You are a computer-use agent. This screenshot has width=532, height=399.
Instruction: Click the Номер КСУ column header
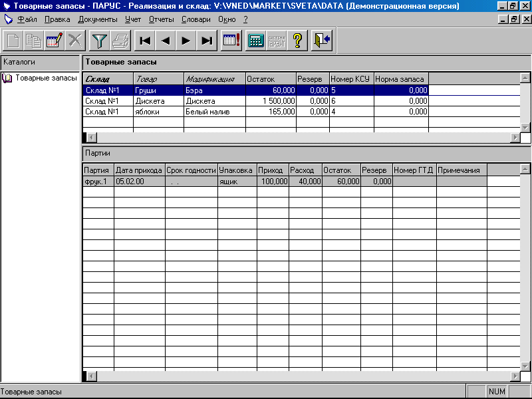click(352, 79)
